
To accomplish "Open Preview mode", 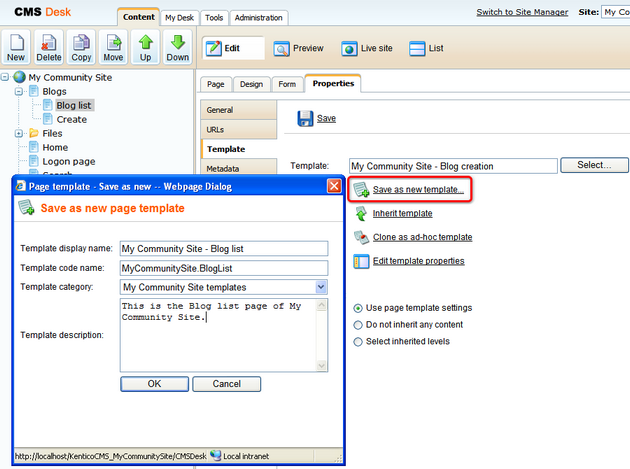I will (x=299, y=49).
